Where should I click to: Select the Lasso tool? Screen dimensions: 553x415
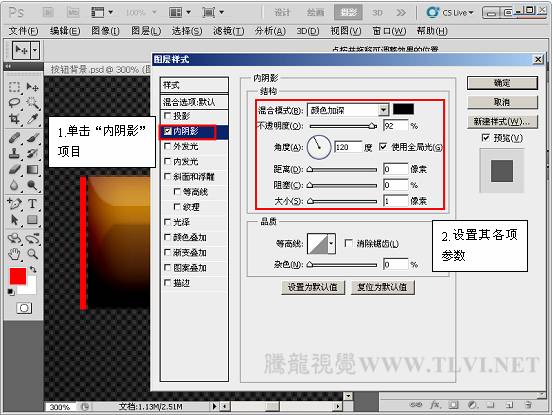click(x=14, y=103)
